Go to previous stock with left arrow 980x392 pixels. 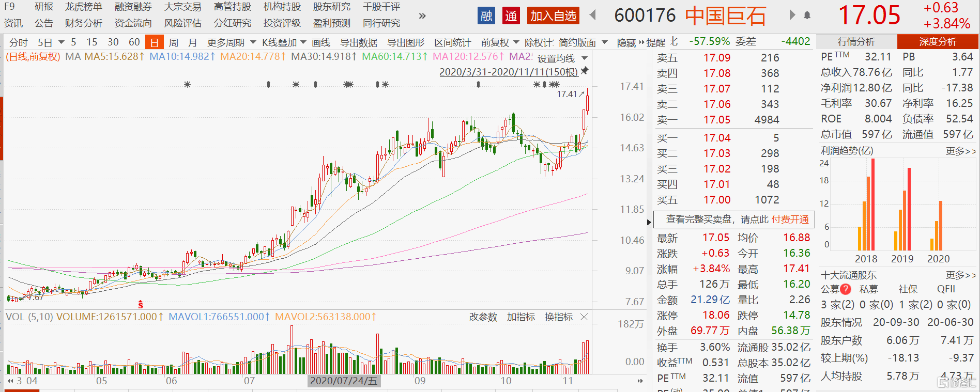(593, 15)
